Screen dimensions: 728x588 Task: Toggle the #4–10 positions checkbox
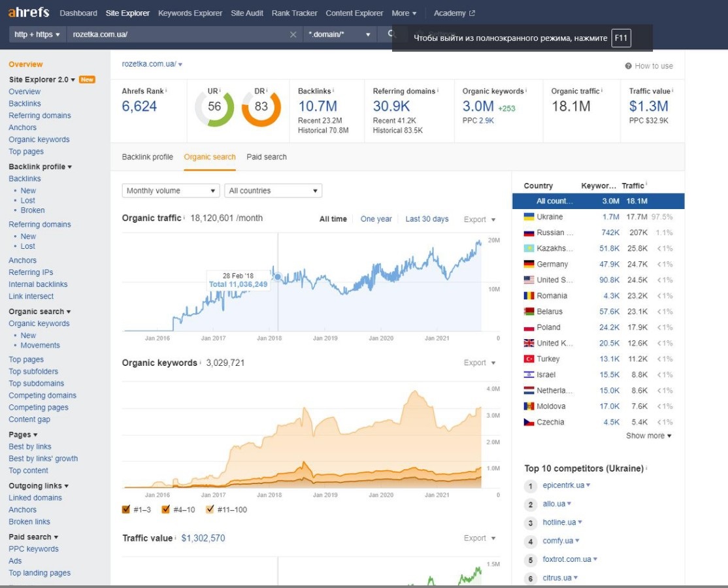166,509
